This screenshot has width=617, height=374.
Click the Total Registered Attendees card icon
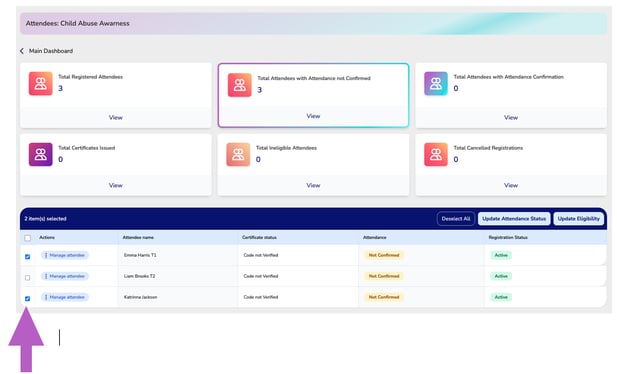[41, 83]
